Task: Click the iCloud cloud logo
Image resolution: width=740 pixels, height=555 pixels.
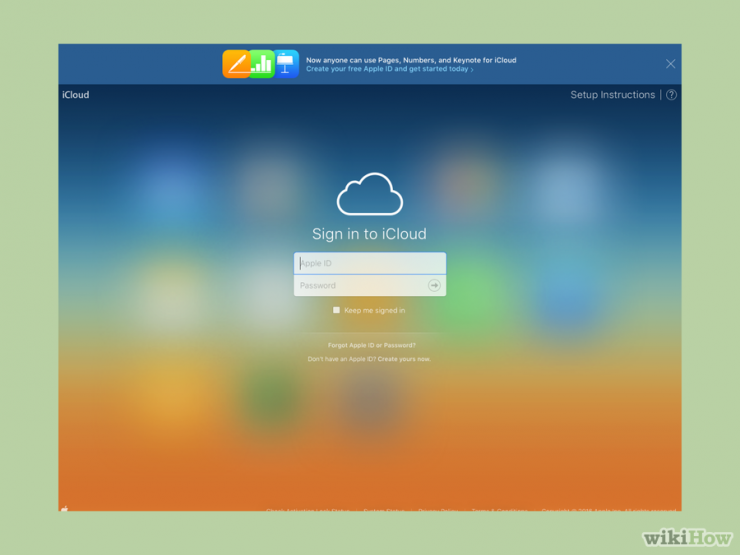Action: click(370, 194)
